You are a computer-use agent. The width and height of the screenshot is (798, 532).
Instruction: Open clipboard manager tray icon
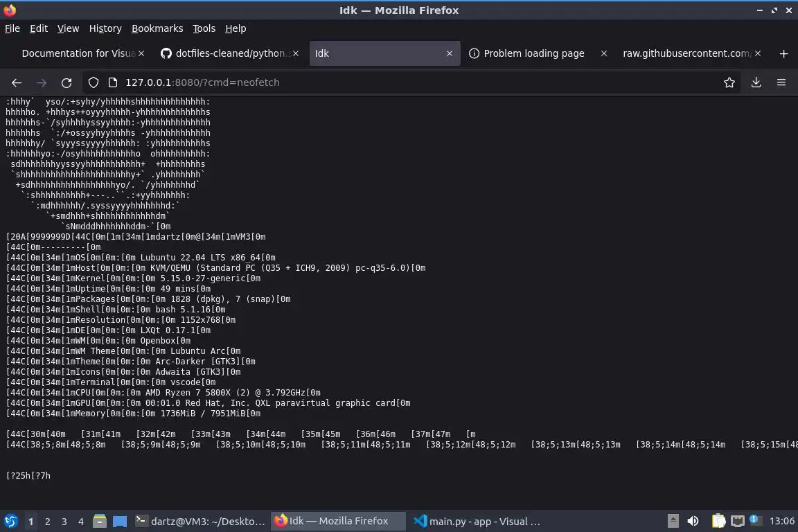[x=718, y=522]
